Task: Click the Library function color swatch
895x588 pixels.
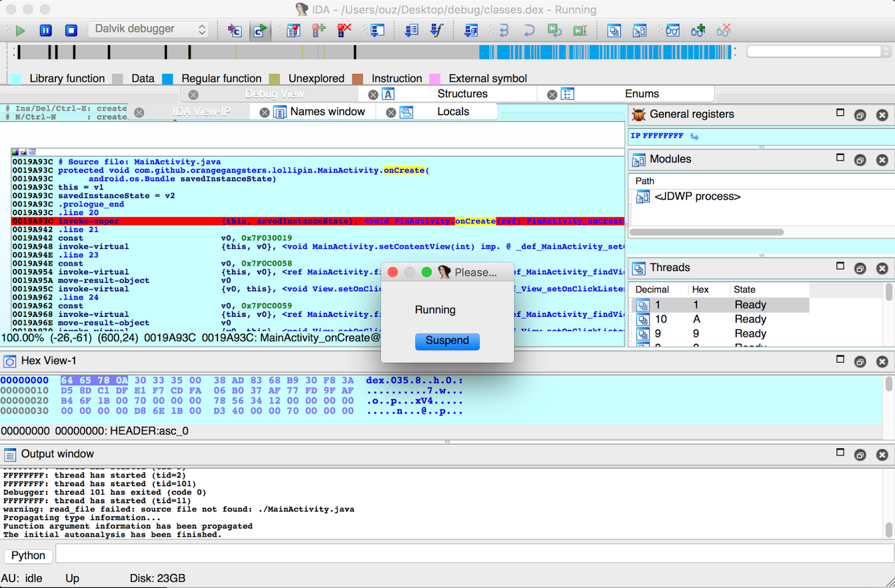Action: click(x=16, y=79)
